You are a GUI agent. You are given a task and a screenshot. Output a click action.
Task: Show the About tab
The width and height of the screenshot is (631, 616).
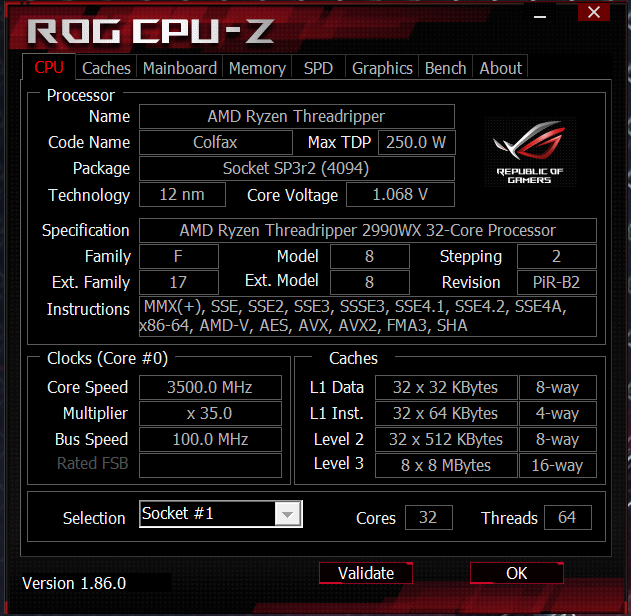[x=500, y=68]
